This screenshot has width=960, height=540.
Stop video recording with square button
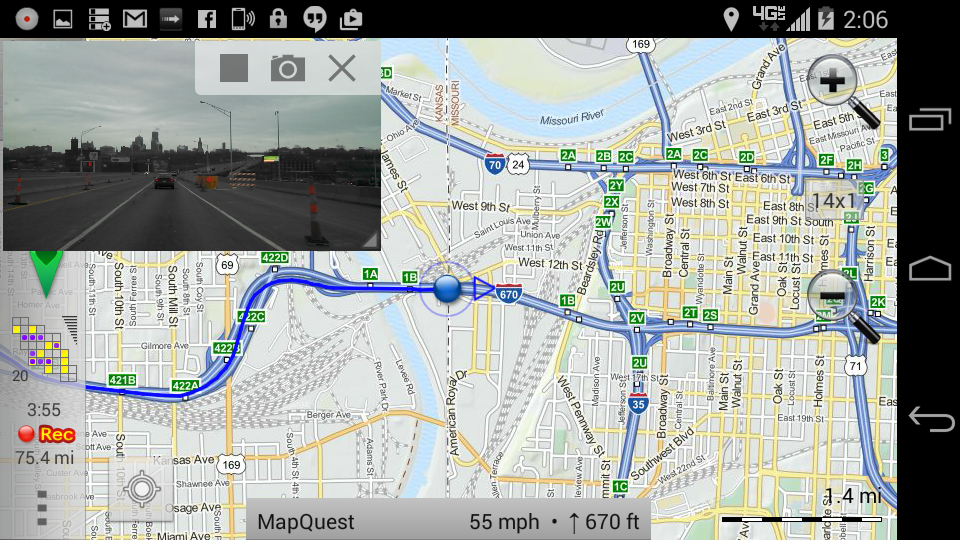pos(234,67)
